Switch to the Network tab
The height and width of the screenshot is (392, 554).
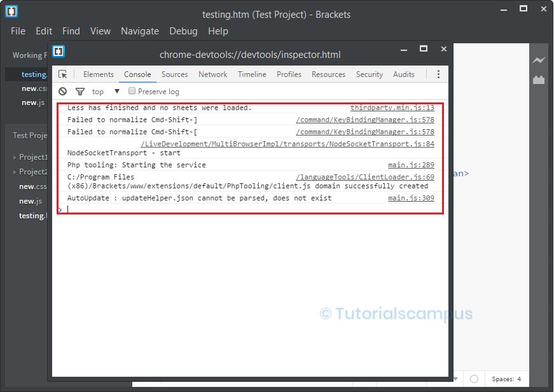[x=212, y=74]
